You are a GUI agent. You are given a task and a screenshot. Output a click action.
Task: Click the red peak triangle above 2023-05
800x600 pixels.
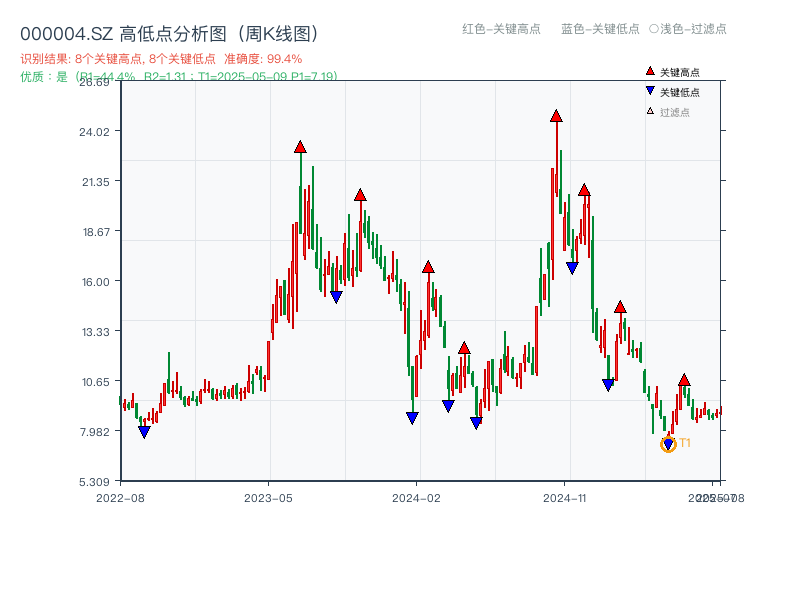click(x=299, y=147)
